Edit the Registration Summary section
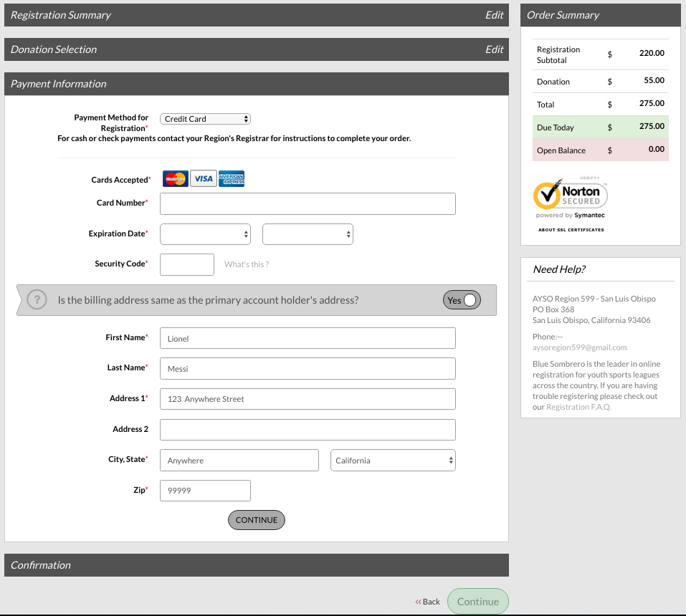The width and height of the screenshot is (686, 616). 494,15
